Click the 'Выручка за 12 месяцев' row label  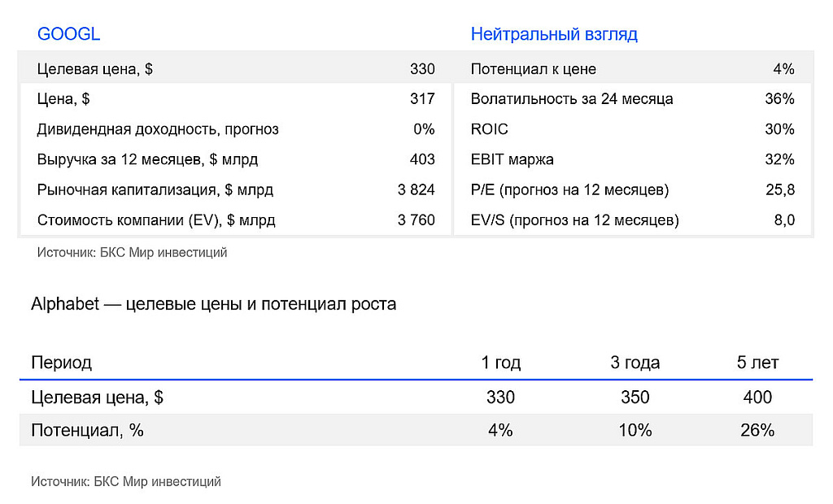[147, 159]
